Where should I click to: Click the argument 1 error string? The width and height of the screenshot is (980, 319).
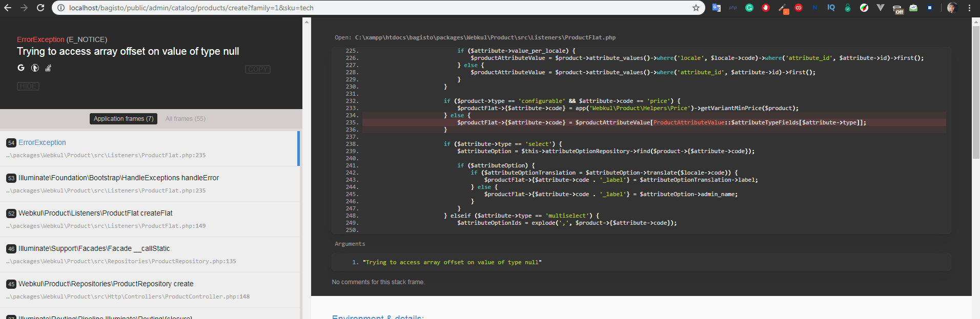click(452, 262)
